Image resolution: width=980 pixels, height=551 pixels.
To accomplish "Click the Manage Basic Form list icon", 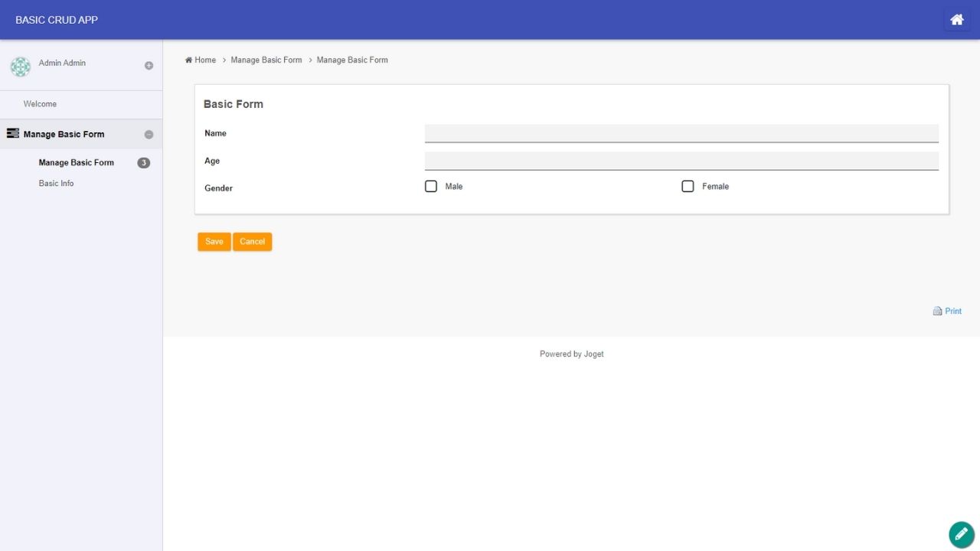I will [12, 134].
